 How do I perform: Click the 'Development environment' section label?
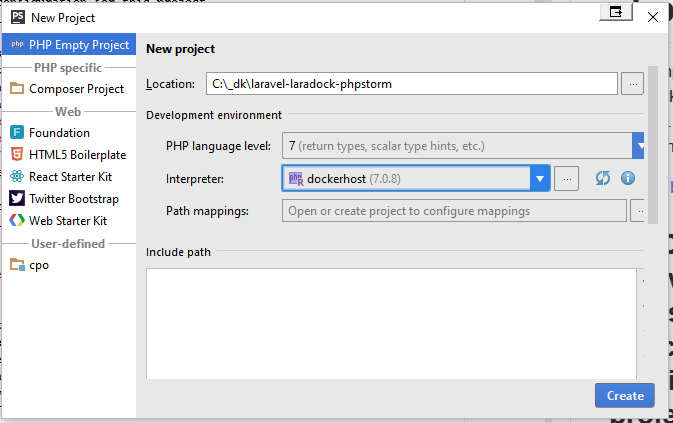coord(214,115)
